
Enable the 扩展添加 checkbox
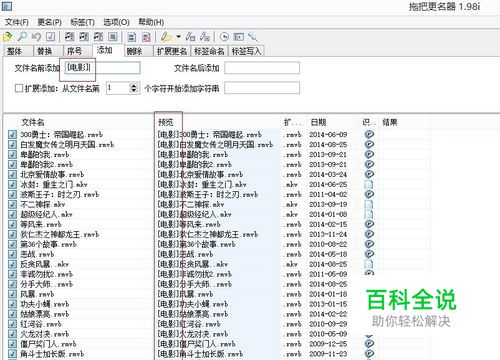pos(19,88)
